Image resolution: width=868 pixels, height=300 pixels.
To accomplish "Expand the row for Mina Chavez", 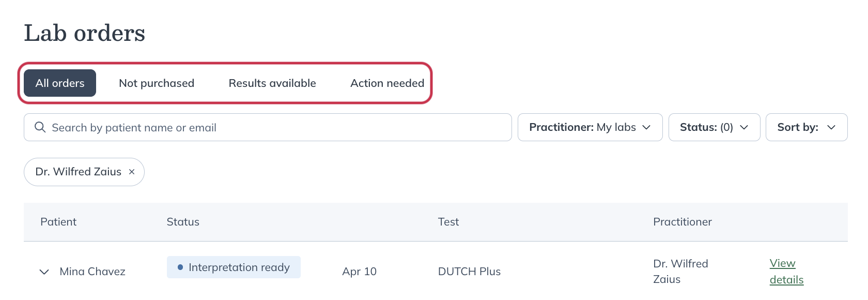I will [44, 272].
